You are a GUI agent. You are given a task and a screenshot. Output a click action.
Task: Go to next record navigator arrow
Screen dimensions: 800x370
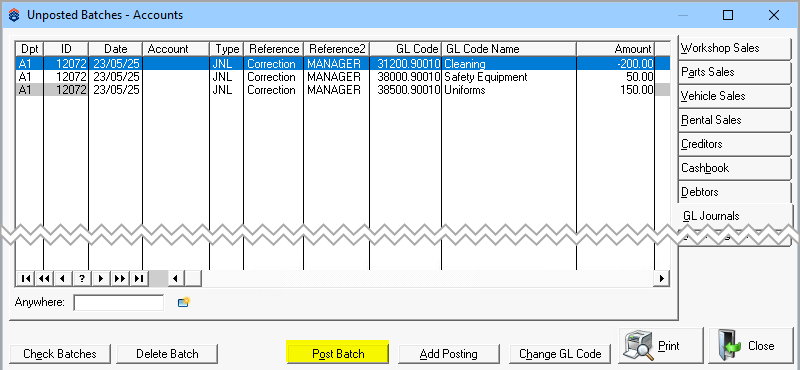101,279
